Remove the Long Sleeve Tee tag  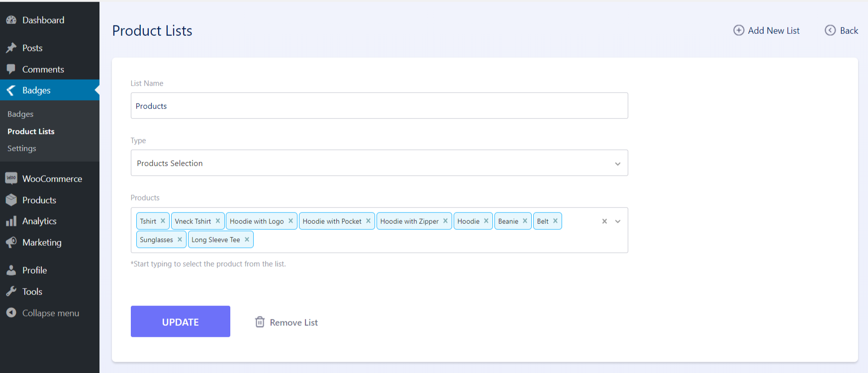pos(247,239)
